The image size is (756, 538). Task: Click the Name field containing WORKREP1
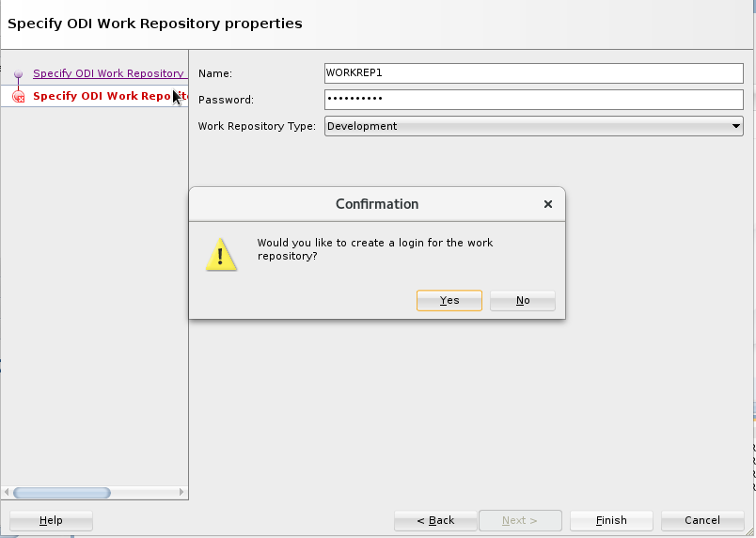click(x=534, y=73)
